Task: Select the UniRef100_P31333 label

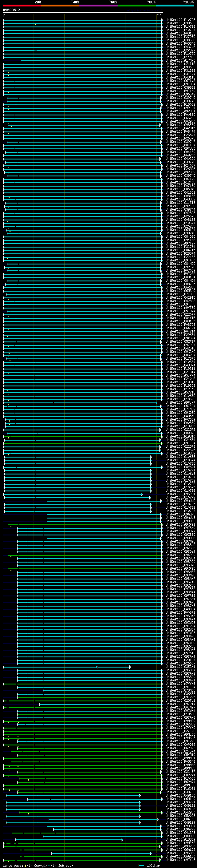Action: 180,71
